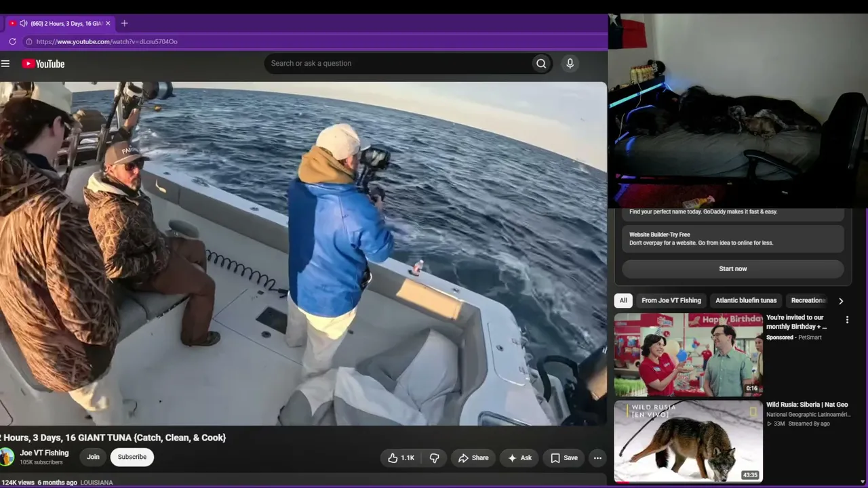Filter by 'Atlantic bluefin tunas' chip
868x488 pixels.
pos(746,300)
